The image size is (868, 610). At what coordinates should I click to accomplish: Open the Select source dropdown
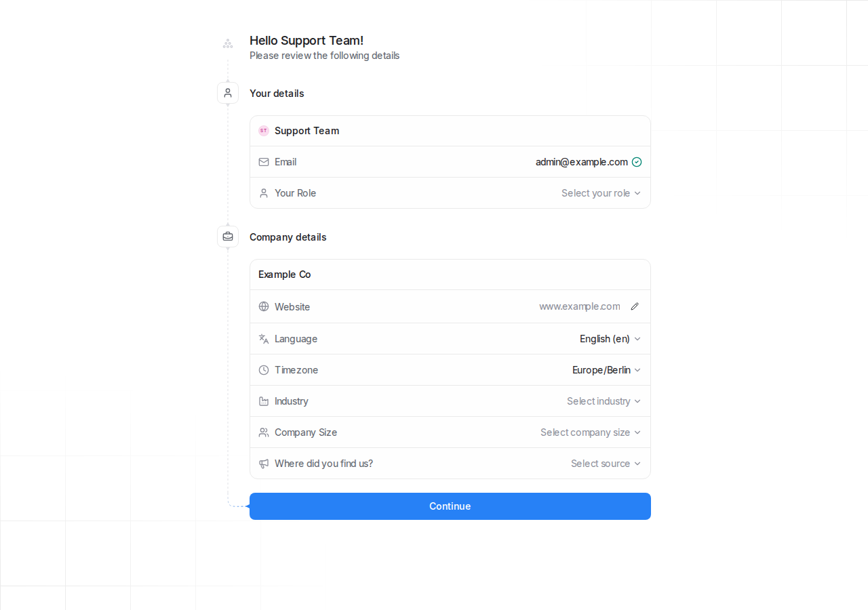pyautogui.click(x=606, y=464)
